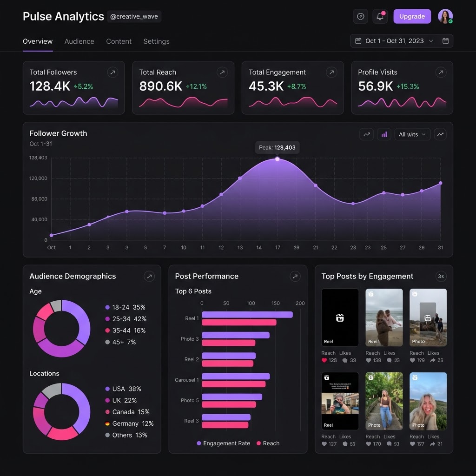Expand the Total Engagement card arrow
The height and width of the screenshot is (476, 476).
click(331, 72)
